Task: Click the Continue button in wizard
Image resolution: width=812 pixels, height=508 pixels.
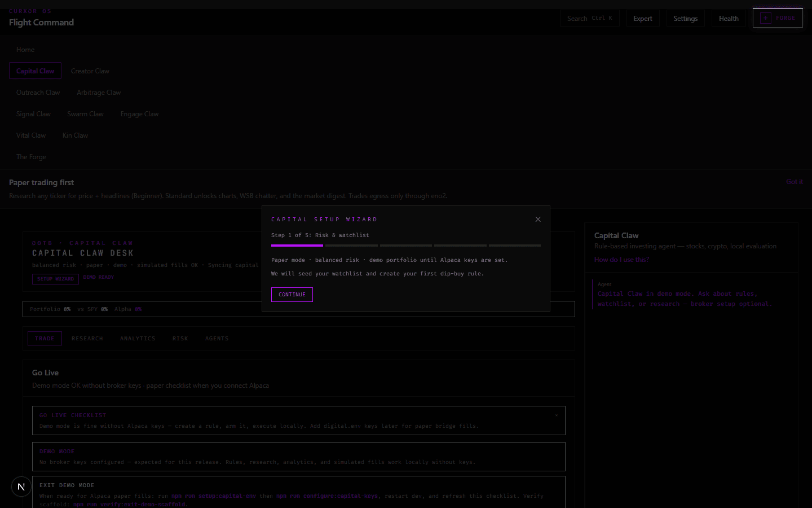Action: click(x=292, y=295)
